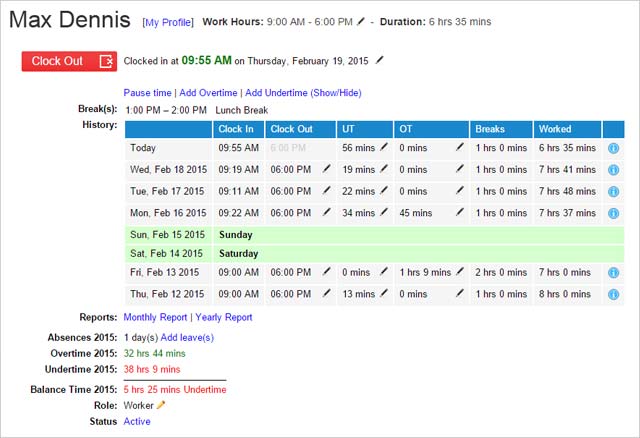Click Wed Feb 18 clock in 09:19 AM
640x438 pixels.
pos(238,170)
